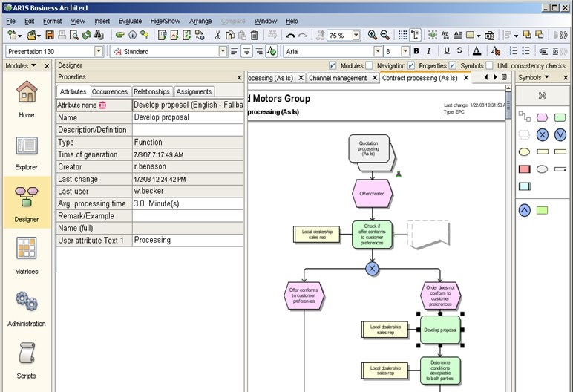Click the remove formatting icon
573x392 pixels.
[x=496, y=50]
